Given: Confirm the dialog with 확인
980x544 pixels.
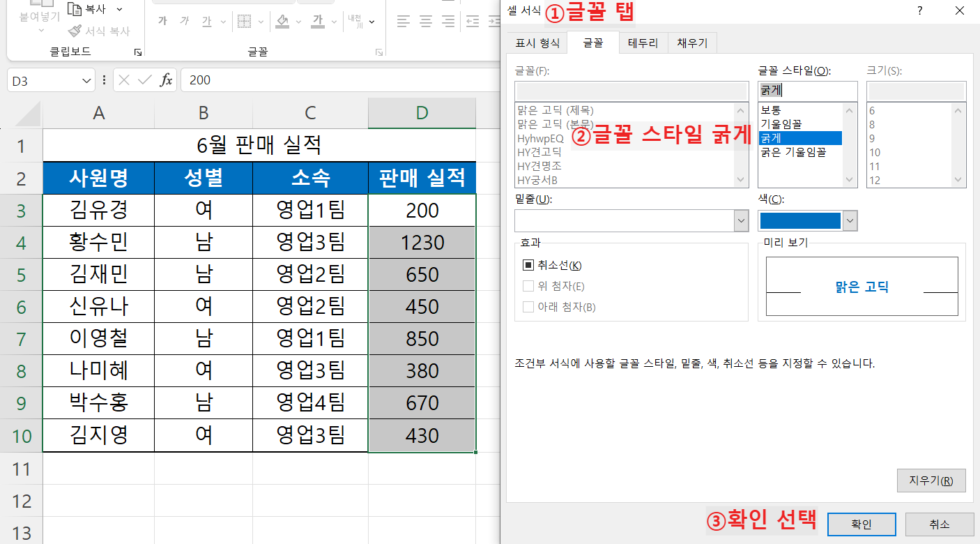Looking at the screenshot, I should (862, 524).
